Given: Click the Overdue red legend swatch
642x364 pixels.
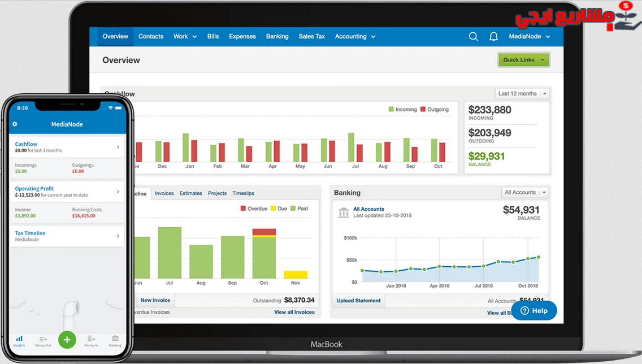Looking at the screenshot, I should click(243, 209).
